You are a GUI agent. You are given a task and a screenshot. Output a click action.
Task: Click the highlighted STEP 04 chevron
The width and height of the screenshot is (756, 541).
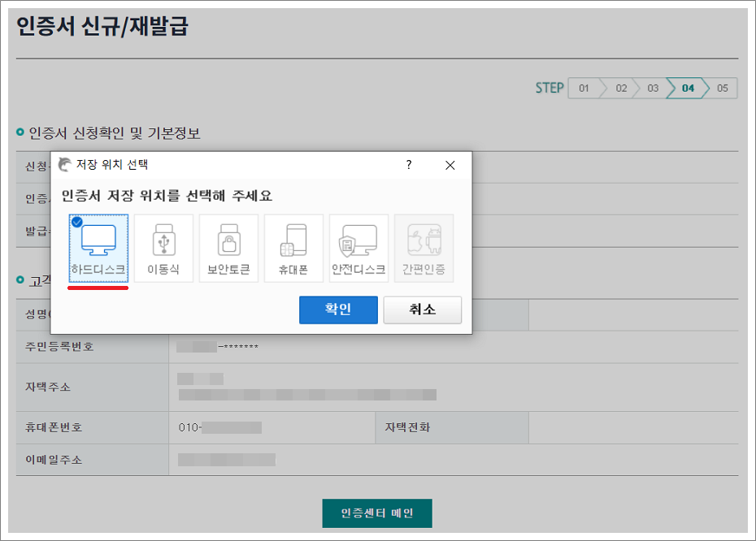coord(687,88)
